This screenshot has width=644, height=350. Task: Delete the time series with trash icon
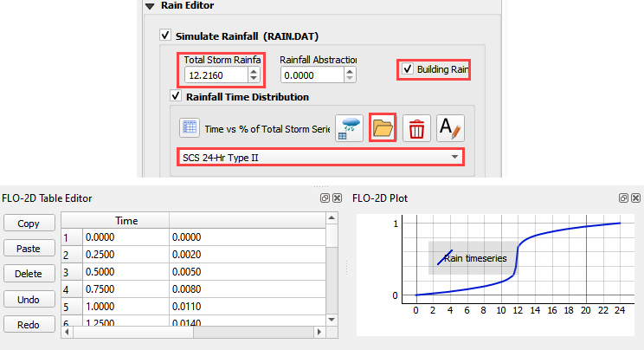point(416,128)
